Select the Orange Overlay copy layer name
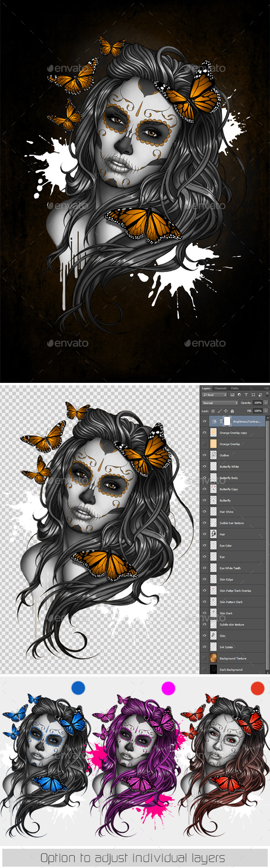 233,432
